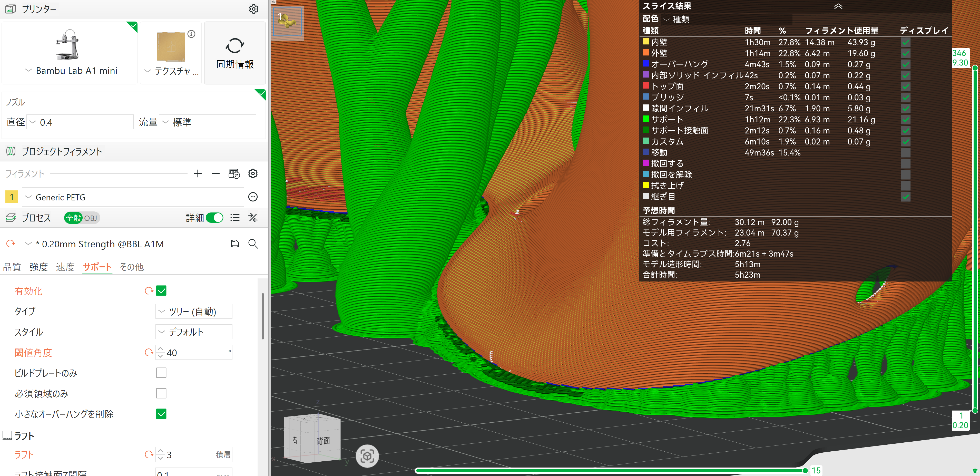
Task: Click the vertical layer slider top handle
Action: pos(975,68)
